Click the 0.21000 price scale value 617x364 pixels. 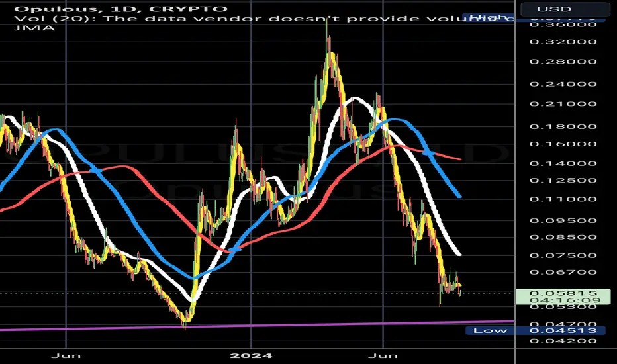[563, 104]
